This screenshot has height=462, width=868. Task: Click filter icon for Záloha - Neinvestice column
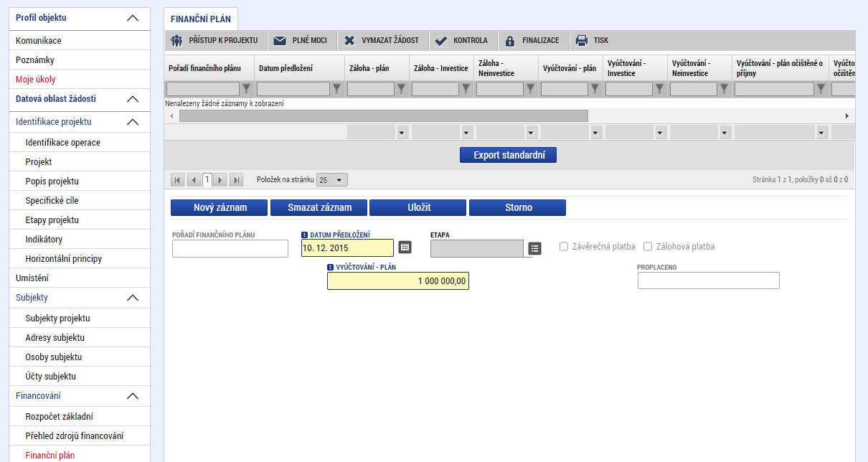(x=531, y=89)
